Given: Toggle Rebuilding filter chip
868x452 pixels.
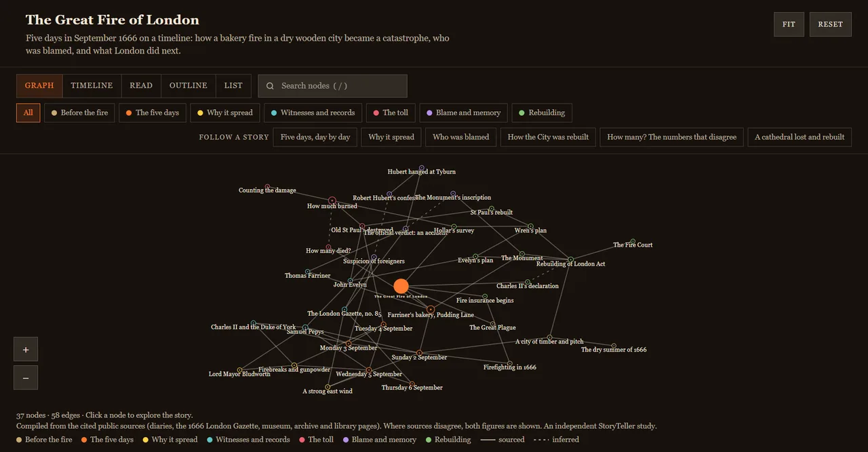Looking at the screenshot, I should [x=542, y=112].
